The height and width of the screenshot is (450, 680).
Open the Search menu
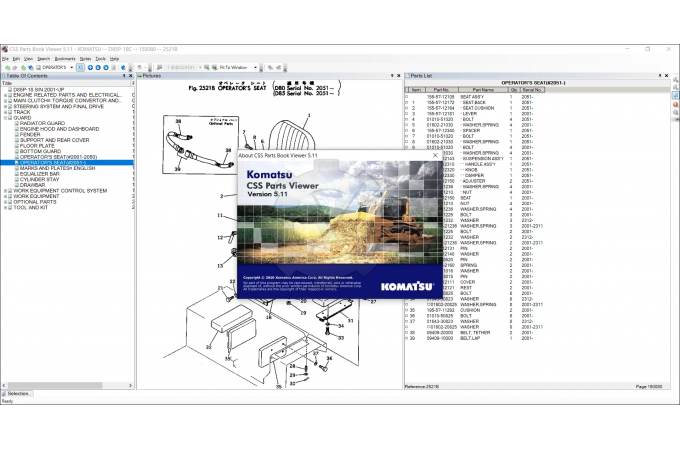(43, 59)
